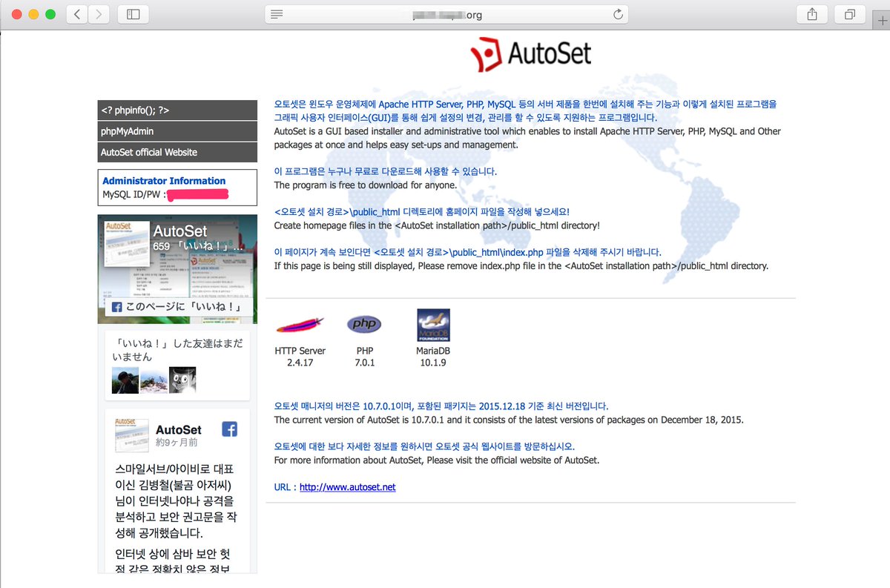890x588 pixels.
Task: Click the PHP 7.0.1 logo
Action: 363,323
